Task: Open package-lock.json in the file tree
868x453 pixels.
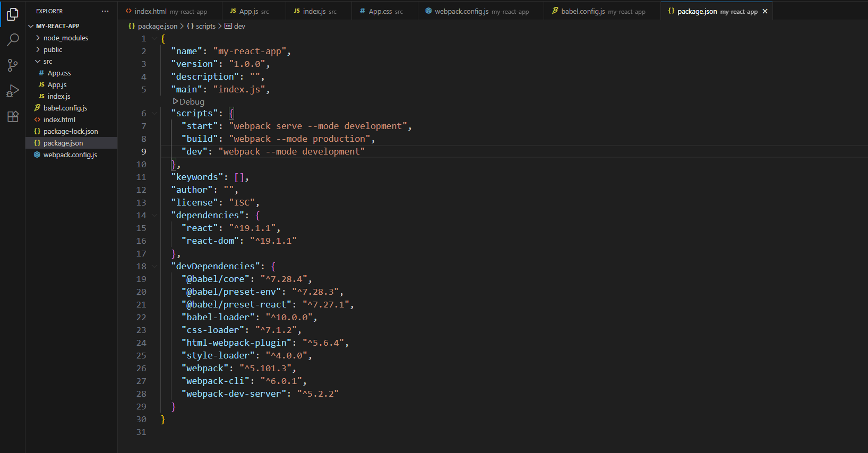Action: pyautogui.click(x=71, y=131)
